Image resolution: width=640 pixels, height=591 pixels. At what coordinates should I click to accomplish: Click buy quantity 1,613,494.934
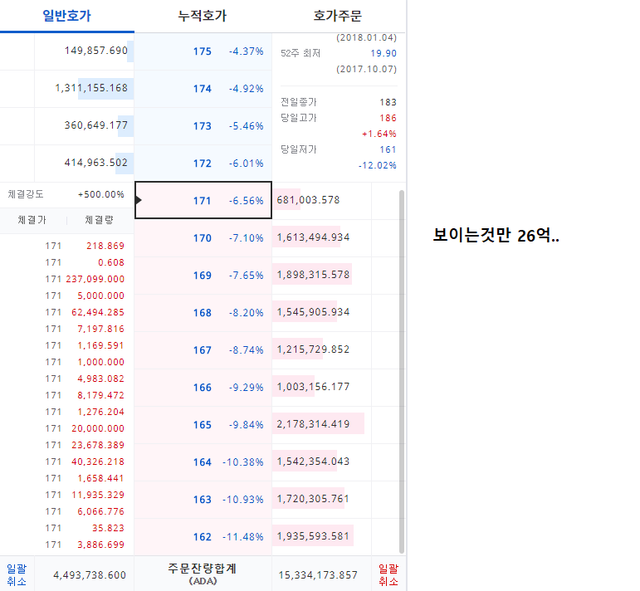click(313, 238)
